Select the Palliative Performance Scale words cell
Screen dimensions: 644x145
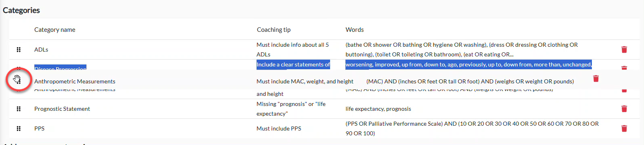click(472, 128)
